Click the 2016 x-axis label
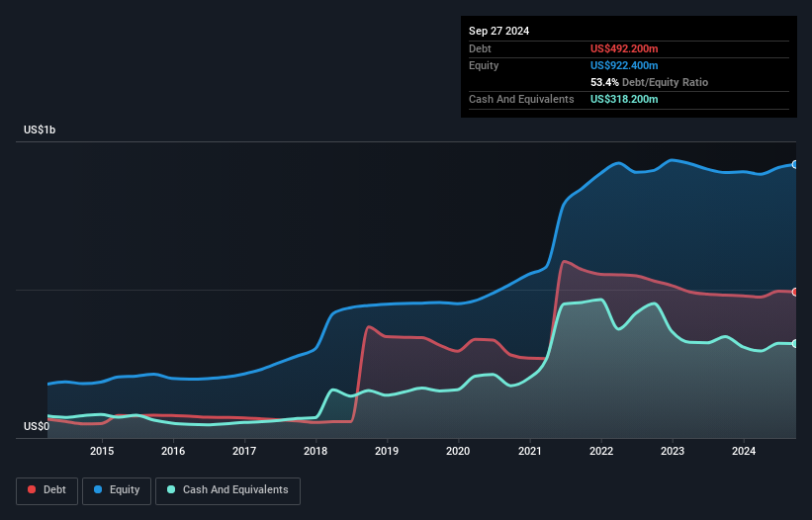Screen dimensions: 812x520 [x=173, y=451]
